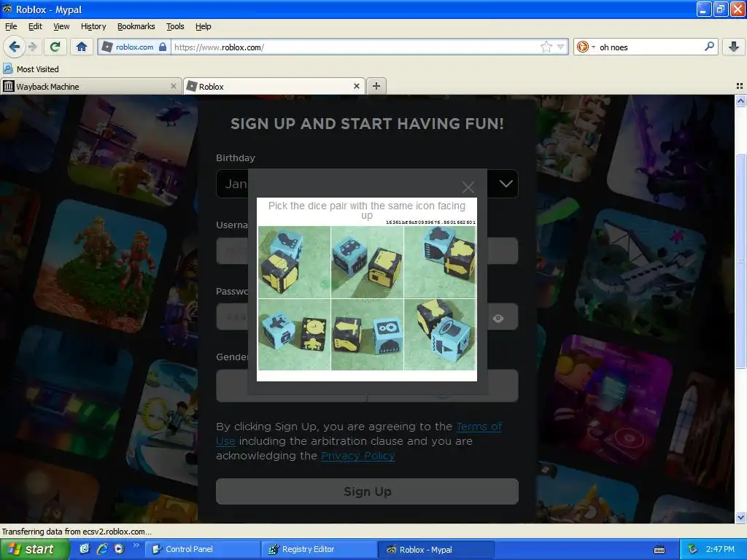
Task: Open the browser home page
Action: coord(82,47)
